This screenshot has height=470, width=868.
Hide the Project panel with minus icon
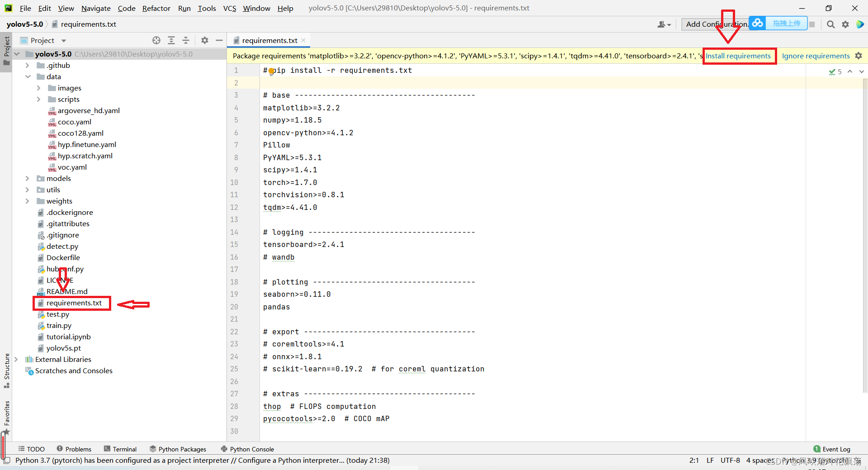tap(219, 40)
